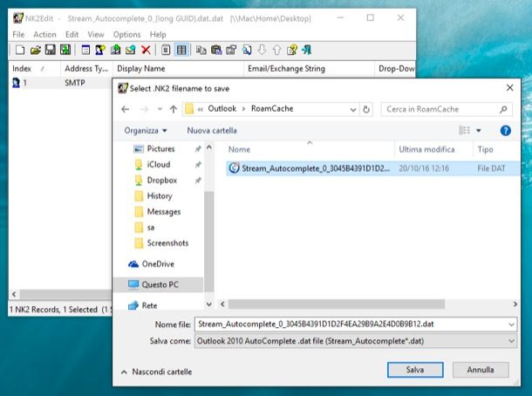Click the green Save As toolbar icon
The height and width of the screenshot is (396, 532).
[x=65, y=51]
